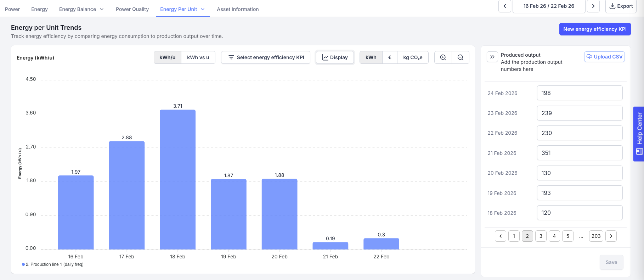Switch chart to kWh vs u view
This screenshot has width=644, height=280.
[x=198, y=57]
